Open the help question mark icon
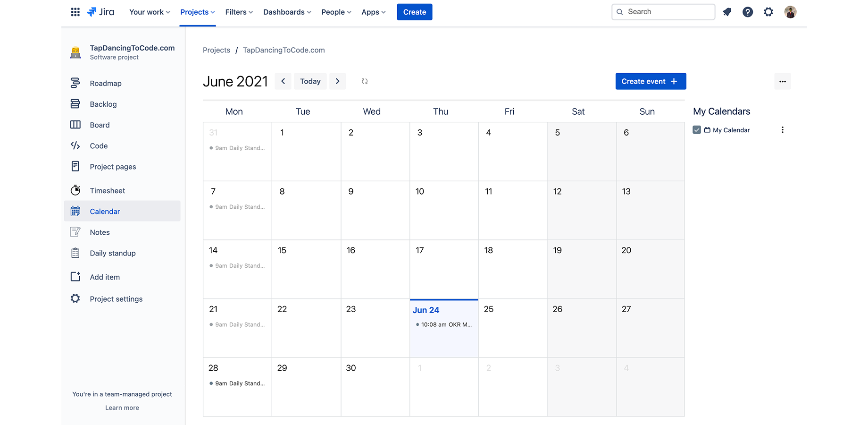This screenshot has height=425, width=868. pyautogui.click(x=748, y=12)
